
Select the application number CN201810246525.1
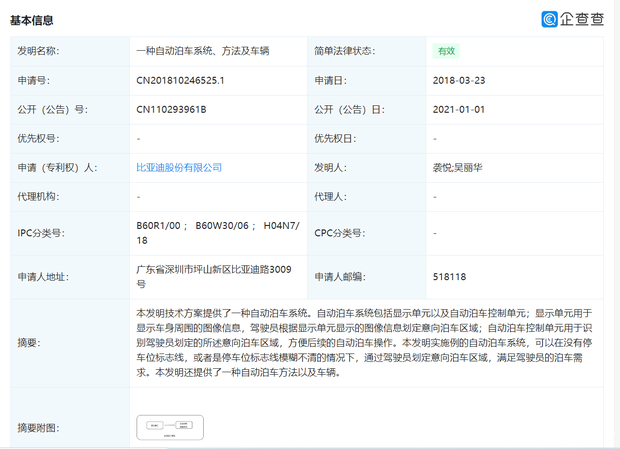180,80
